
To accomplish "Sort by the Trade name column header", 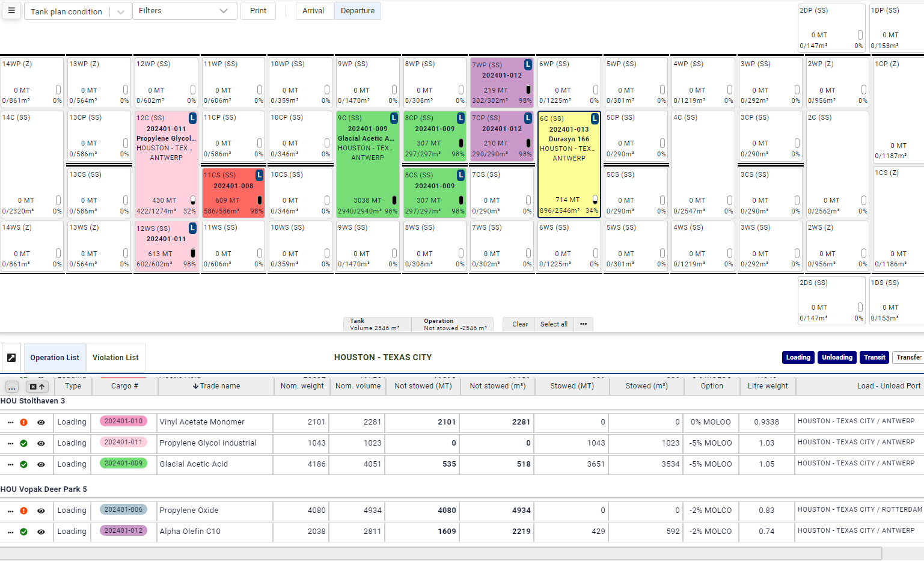I will tap(216, 386).
